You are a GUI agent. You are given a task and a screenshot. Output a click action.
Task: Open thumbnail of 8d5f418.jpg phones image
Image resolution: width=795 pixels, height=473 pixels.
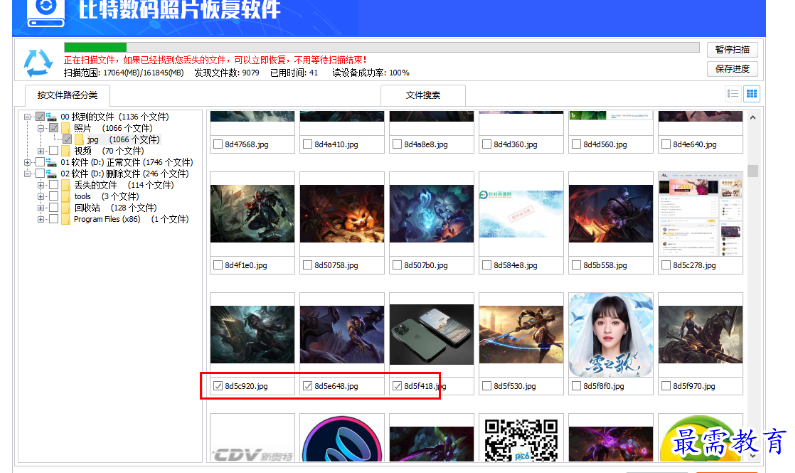[431, 335]
